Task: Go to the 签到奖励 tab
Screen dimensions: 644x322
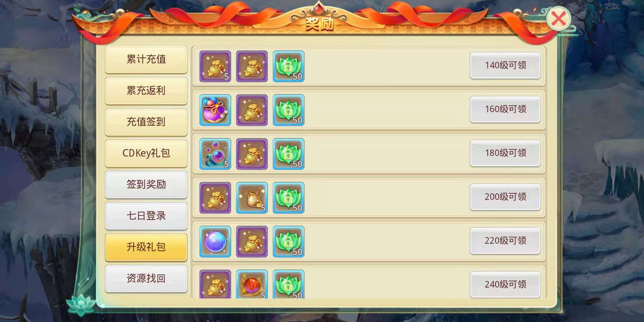Action: pos(146,185)
